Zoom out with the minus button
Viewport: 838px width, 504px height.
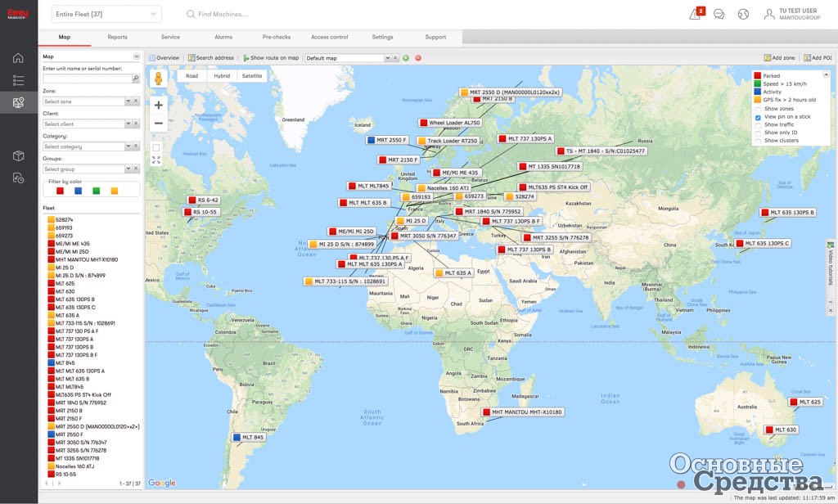(x=158, y=123)
